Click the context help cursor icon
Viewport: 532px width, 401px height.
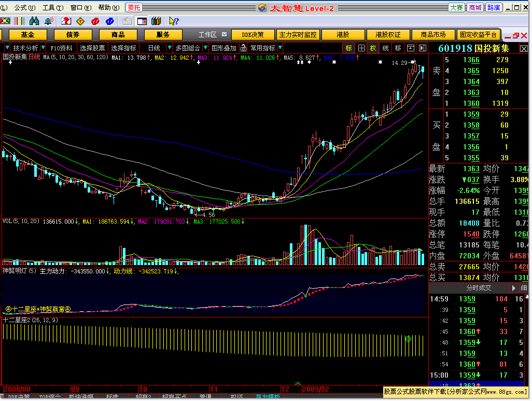(174, 21)
